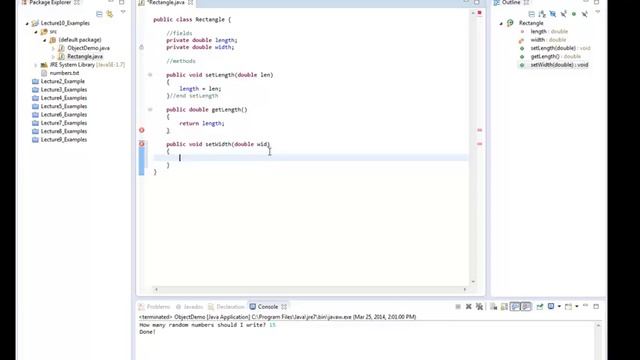Remove launch in Console toolbar
This screenshot has width=640, height=360.
click(x=469, y=307)
